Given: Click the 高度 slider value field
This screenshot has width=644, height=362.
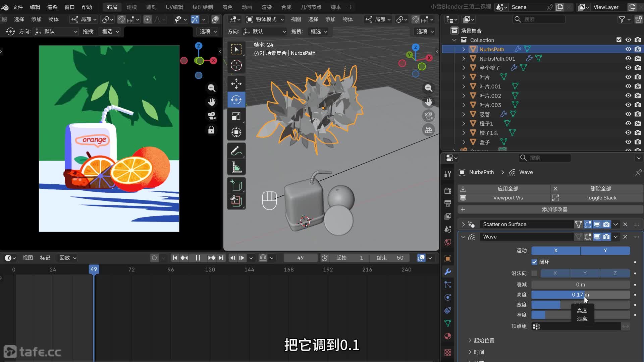Looking at the screenshot, I should pos(581,295).
